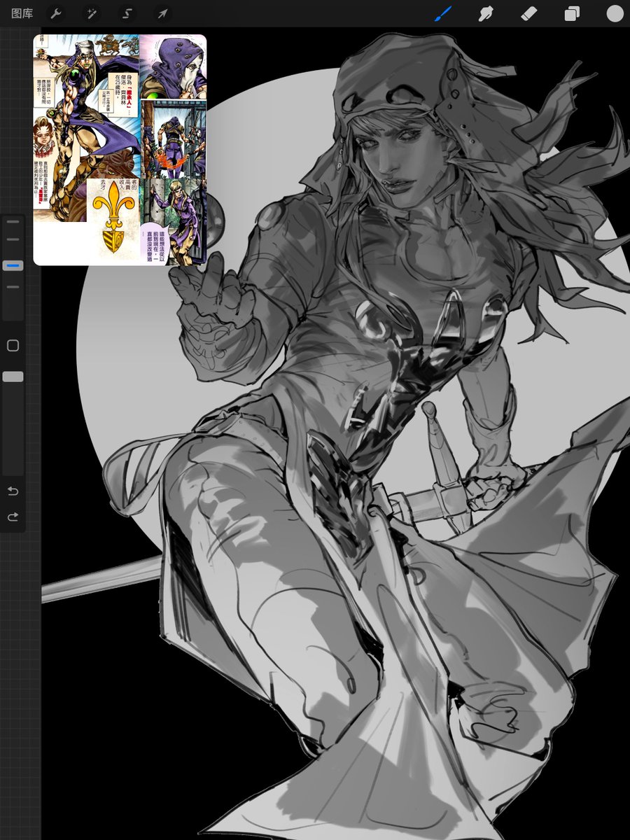Redo the last undone stroke
This screenshot has height=840, width=630.
[x=13, y=517]
